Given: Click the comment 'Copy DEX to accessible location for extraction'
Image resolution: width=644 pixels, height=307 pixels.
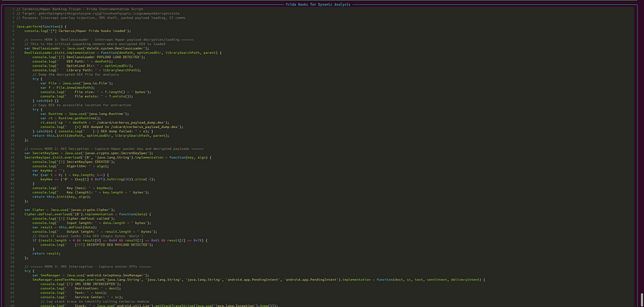Looking at the screenshot, I should pos(82,105).
